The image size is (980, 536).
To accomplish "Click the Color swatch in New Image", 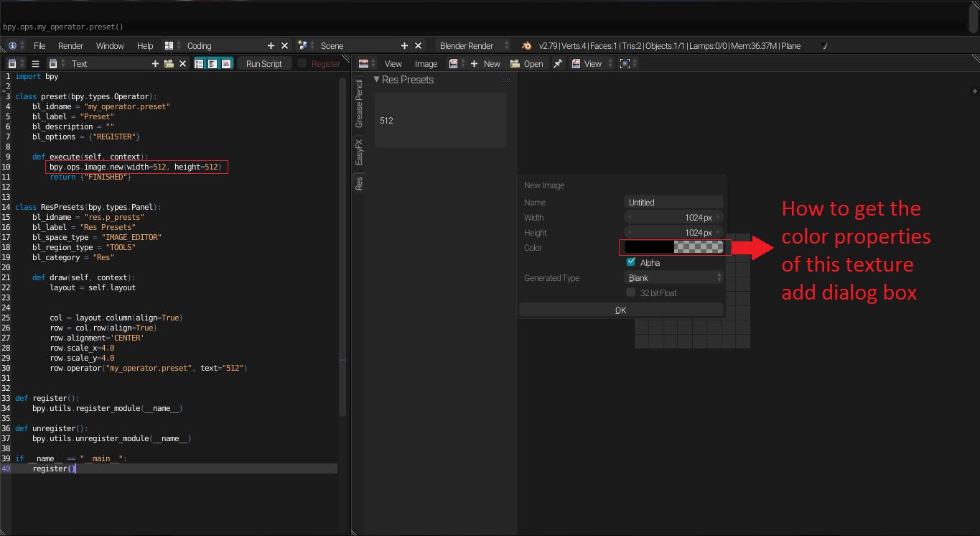I will point(674,247).
